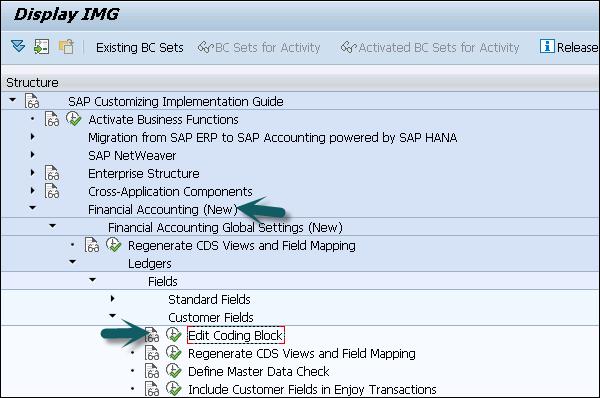Select the Ledgers entry text

[x=150, y=263]
